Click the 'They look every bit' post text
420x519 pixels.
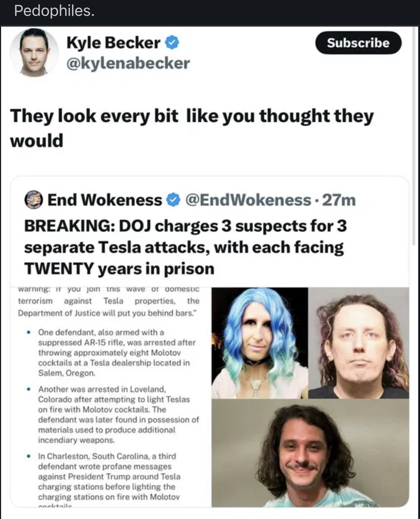[192, 128]
